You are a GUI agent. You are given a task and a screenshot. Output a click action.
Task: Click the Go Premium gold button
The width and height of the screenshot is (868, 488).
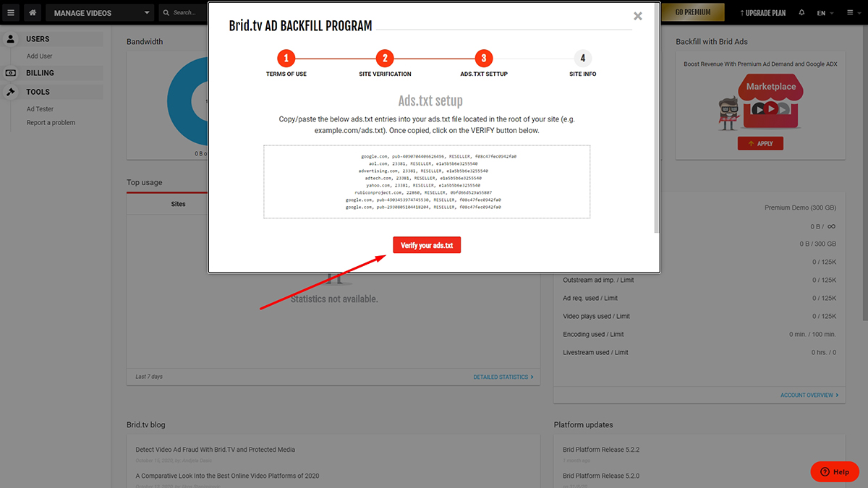pyautogui.click(x=692, y=12)
